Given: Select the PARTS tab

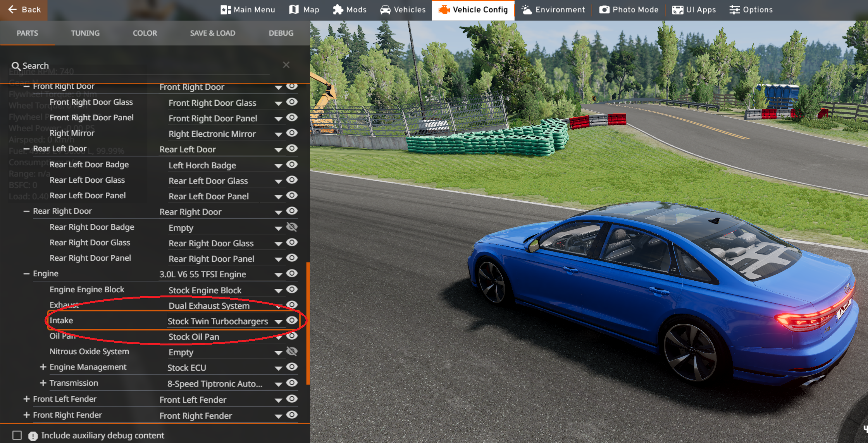Looking at the screenshot, I should [x=27, y=33].
